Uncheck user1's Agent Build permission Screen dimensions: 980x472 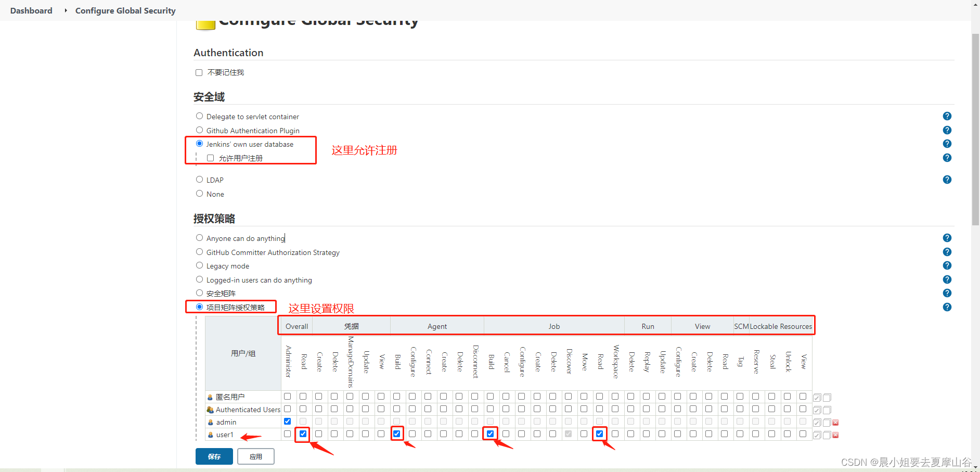point(396,434)
